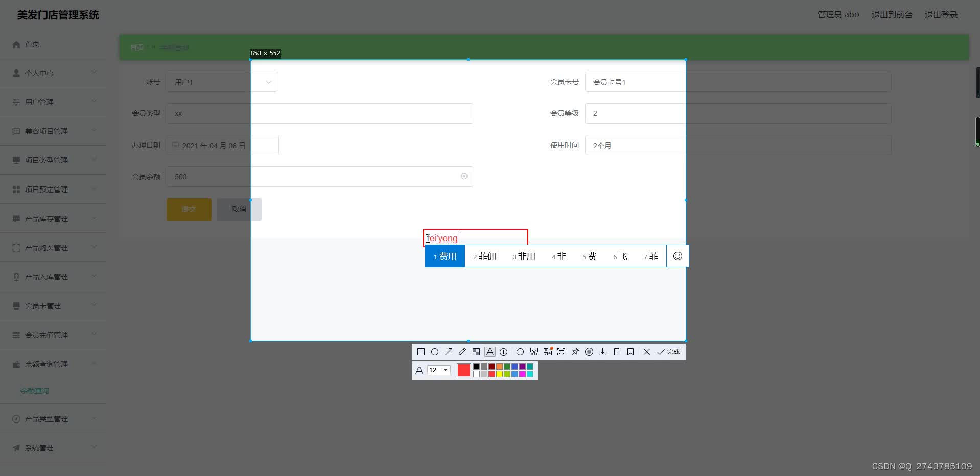
Task: Choose IME candidate 1 费用
Action: (x=445, y=256)
